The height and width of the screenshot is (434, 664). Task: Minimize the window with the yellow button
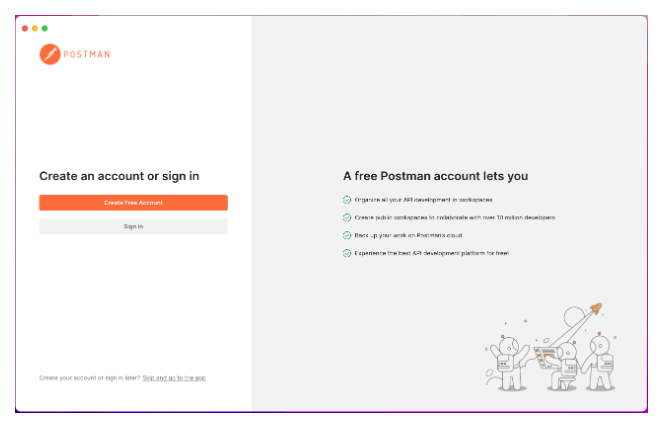(x=35, y=28)
